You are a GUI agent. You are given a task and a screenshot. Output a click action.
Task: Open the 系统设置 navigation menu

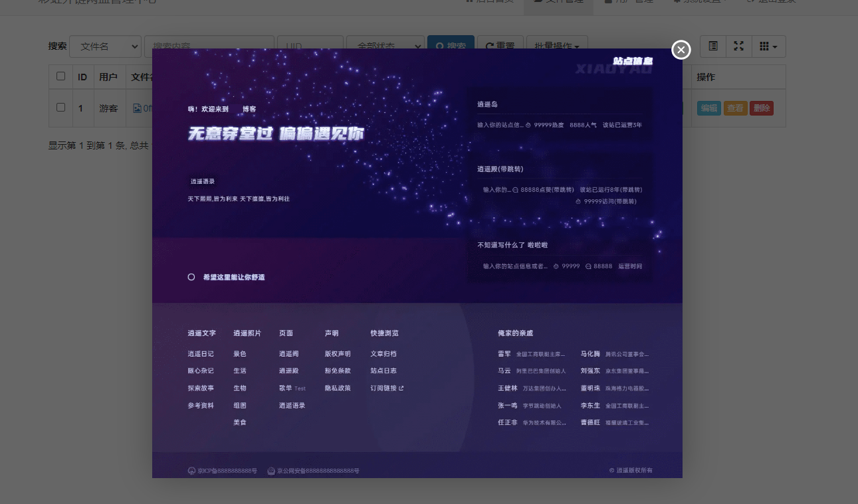(700, 3)
